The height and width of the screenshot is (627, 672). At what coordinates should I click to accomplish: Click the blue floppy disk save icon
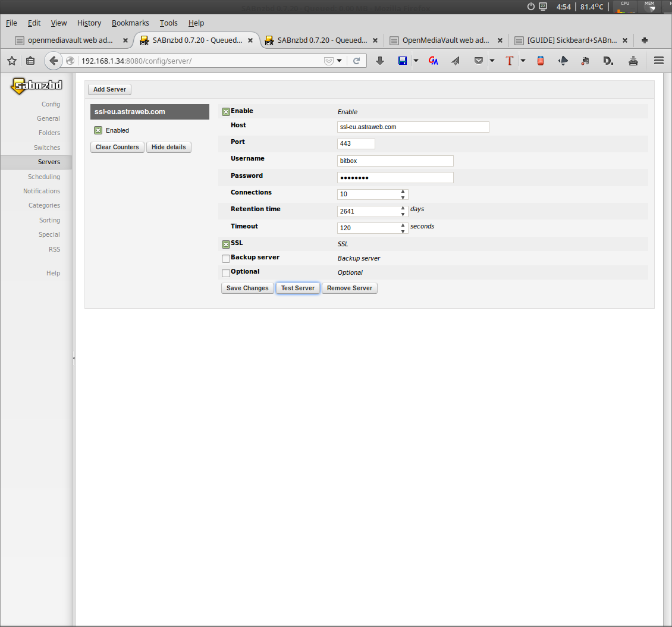(x=403, y=61)
